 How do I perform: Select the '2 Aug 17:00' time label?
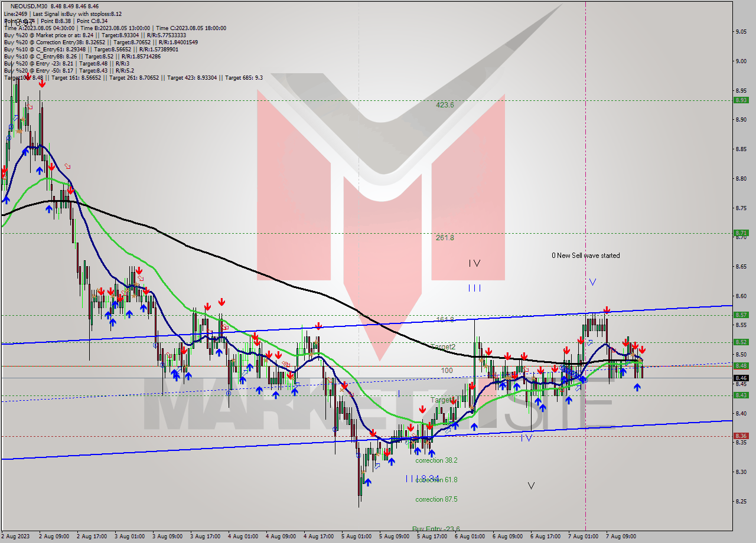[x=92, y=537]
